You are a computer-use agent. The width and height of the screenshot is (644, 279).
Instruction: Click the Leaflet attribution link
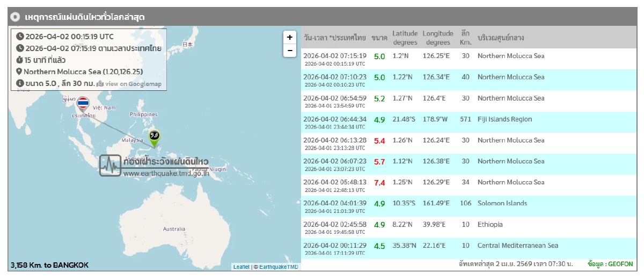(241, 267)
